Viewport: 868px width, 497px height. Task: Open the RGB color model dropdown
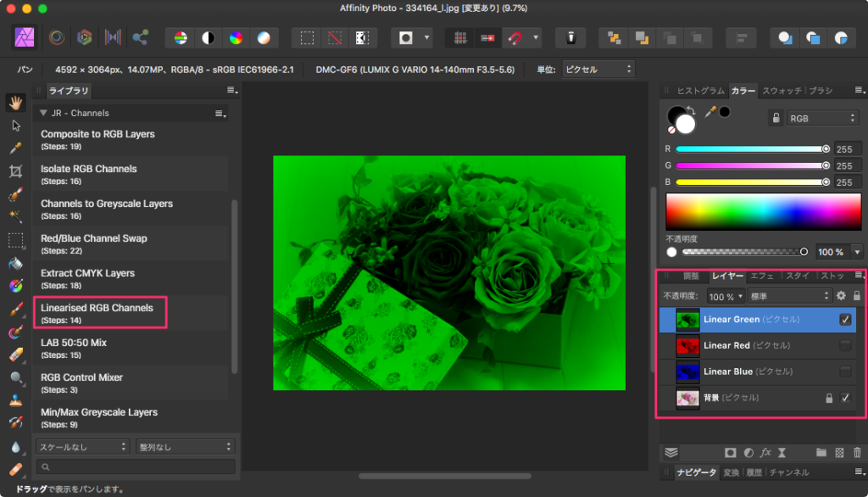click(x=822, y=119)
